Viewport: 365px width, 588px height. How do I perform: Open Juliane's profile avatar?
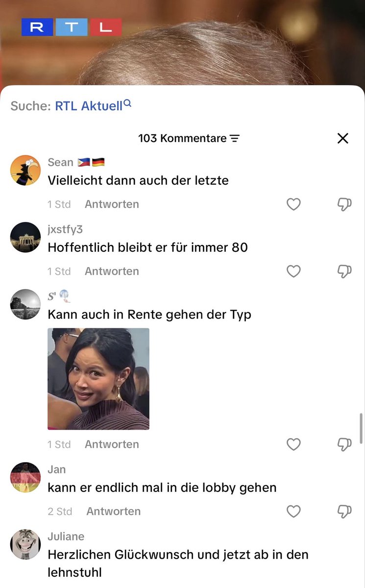[x=25, y=544]
